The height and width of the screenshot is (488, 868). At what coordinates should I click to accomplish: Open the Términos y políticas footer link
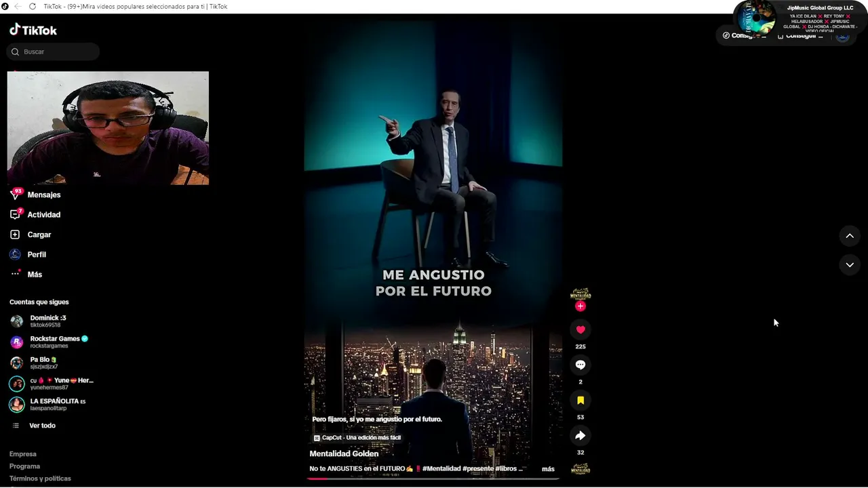pyautogui.click(x=40, y=479)
